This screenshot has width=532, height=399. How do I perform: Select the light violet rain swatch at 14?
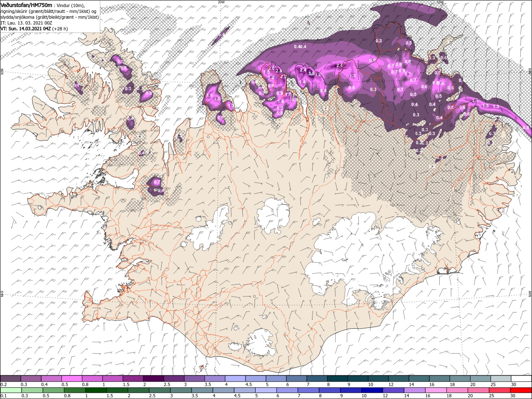point(414,390)
